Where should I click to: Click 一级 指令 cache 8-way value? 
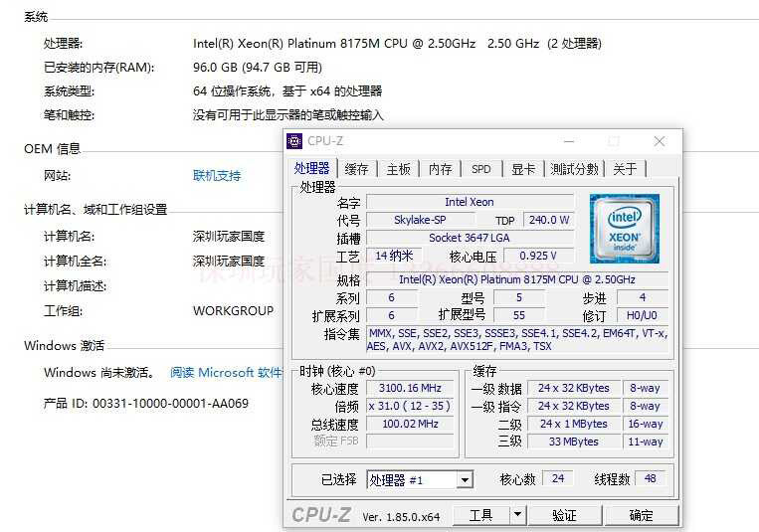[646, 406]
